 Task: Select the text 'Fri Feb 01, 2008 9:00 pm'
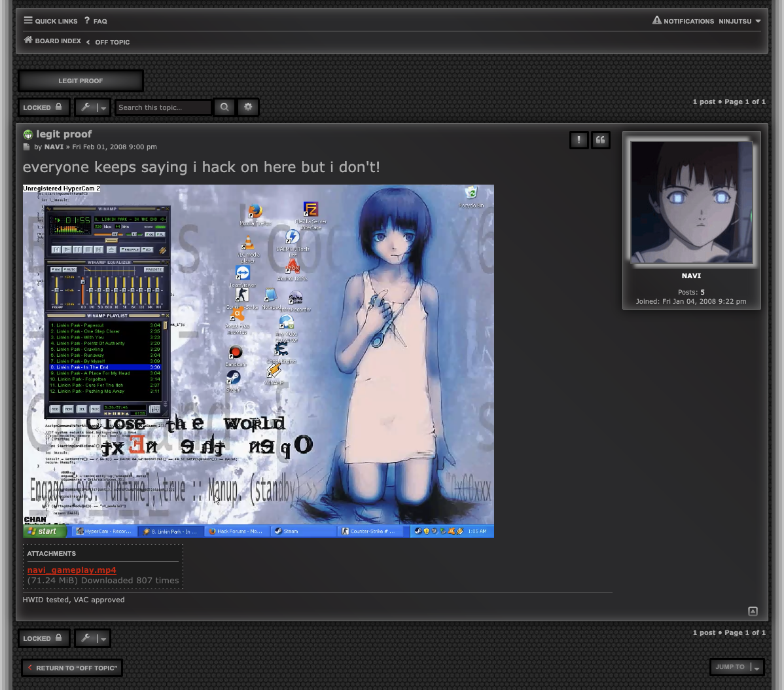click(115, 147)
